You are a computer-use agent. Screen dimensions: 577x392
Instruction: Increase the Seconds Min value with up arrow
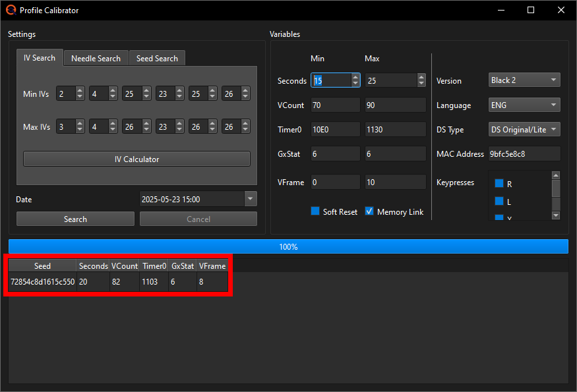click(355, 77)
